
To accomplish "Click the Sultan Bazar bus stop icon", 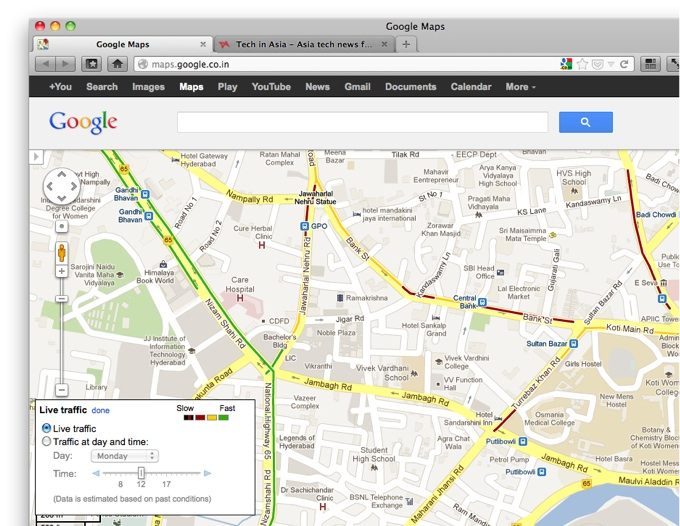I will point(574,344).
